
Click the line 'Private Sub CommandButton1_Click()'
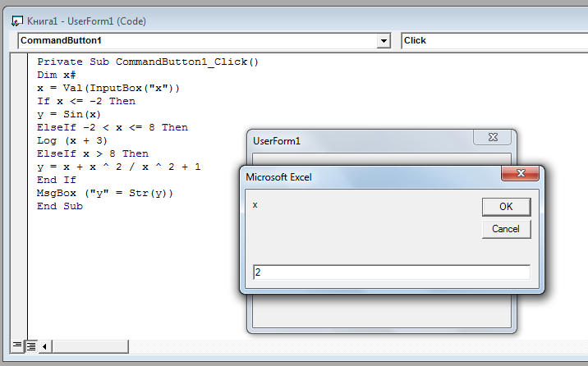[148, 62]
